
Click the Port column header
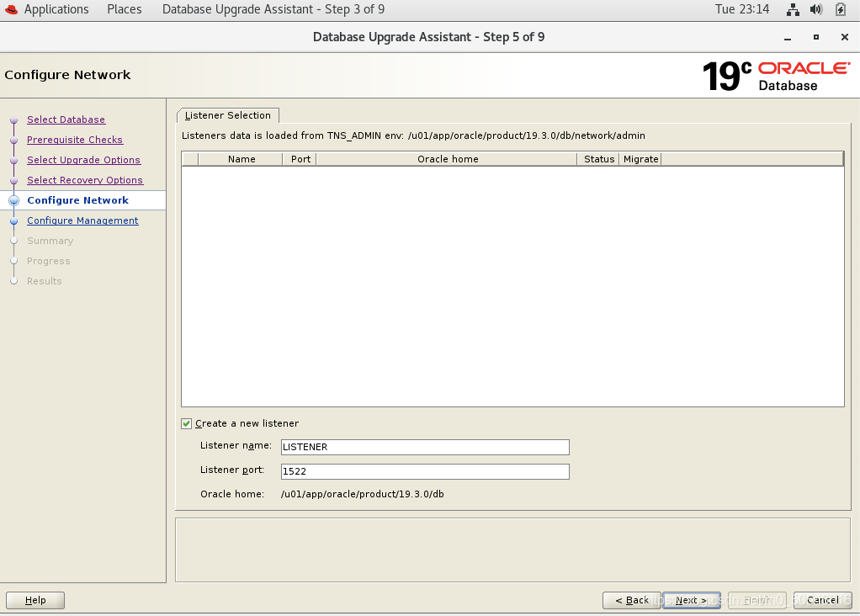coord(300,159)
